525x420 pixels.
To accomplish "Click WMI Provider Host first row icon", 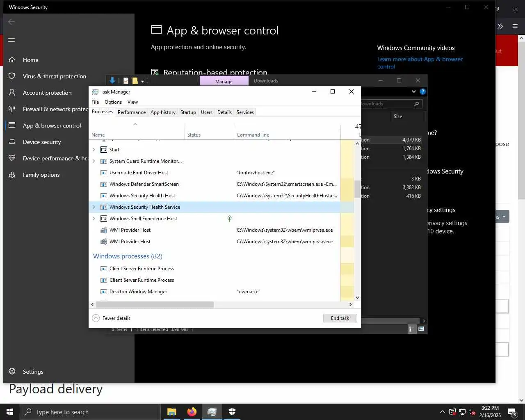I will [104, 230].
